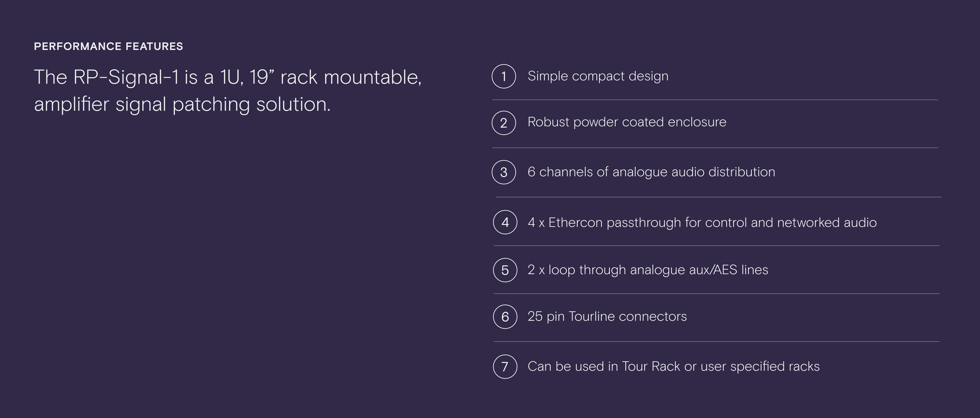Click "Can be used in Tour Rack" feature
This screenshot has height=418, width=980.
coord(673,366)
